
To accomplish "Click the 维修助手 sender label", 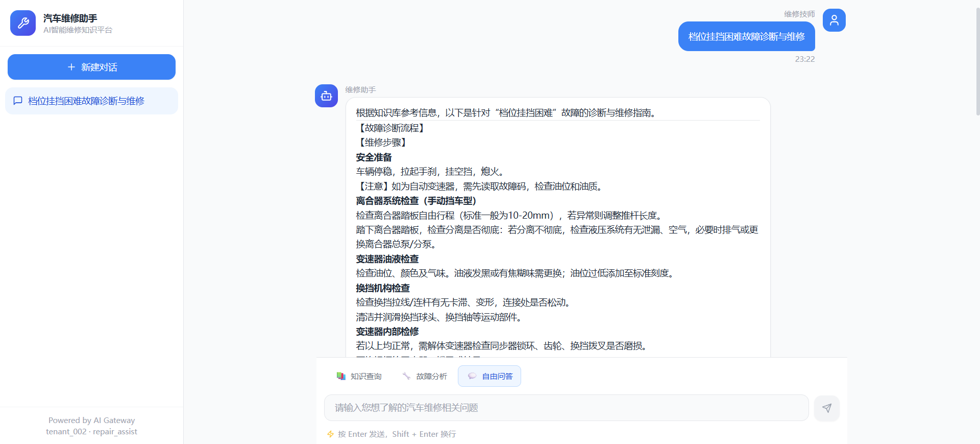I will click(360, 89).
